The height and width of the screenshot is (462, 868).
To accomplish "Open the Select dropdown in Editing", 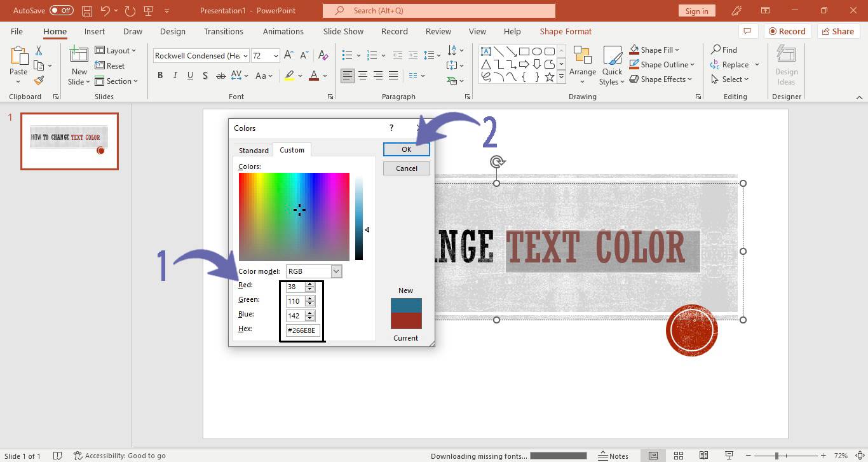I will pyautogui.click(x=730, y=79).
